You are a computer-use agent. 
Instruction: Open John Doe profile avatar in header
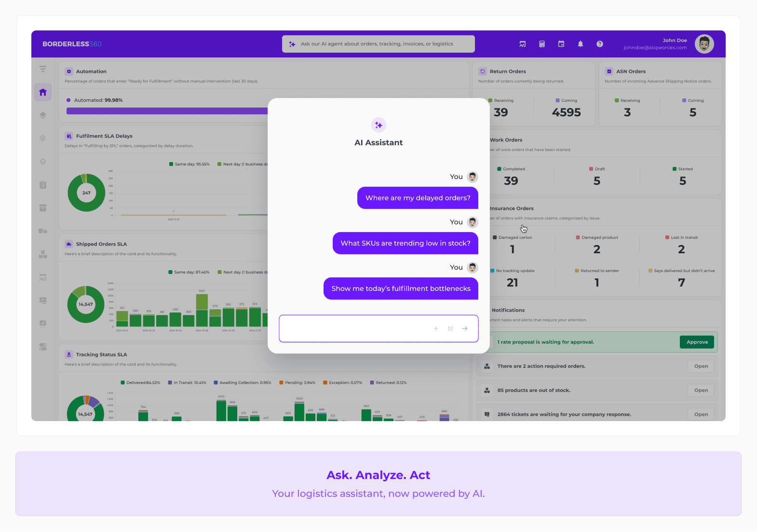(x=704, y=44)
